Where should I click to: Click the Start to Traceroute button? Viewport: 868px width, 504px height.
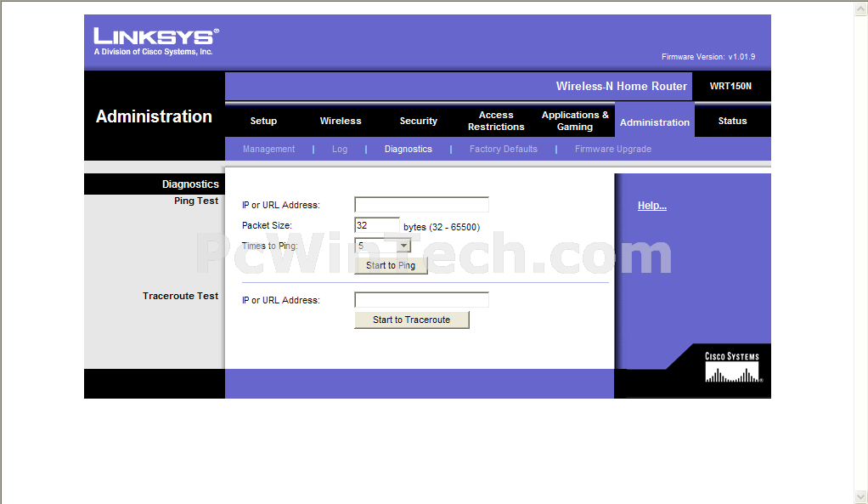click(411, 320)
